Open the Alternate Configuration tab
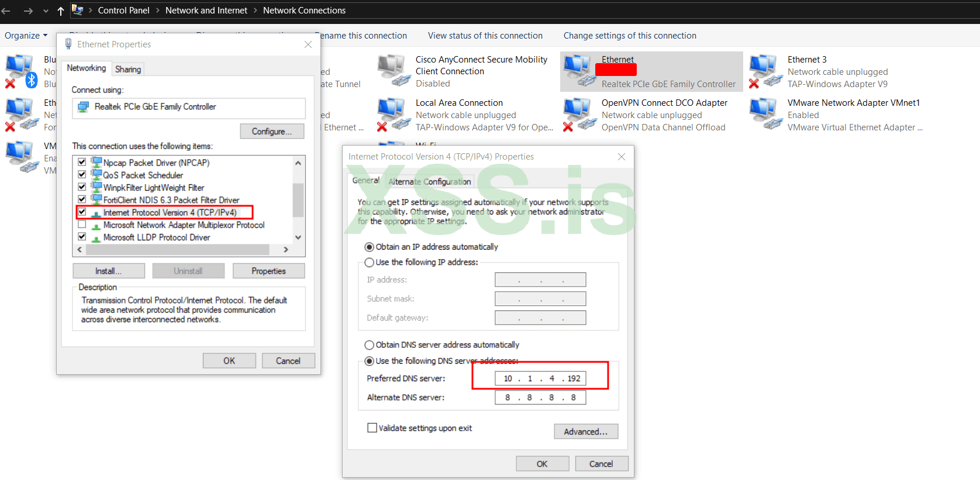Screen dimensions: 980x480 coord(430,182)
